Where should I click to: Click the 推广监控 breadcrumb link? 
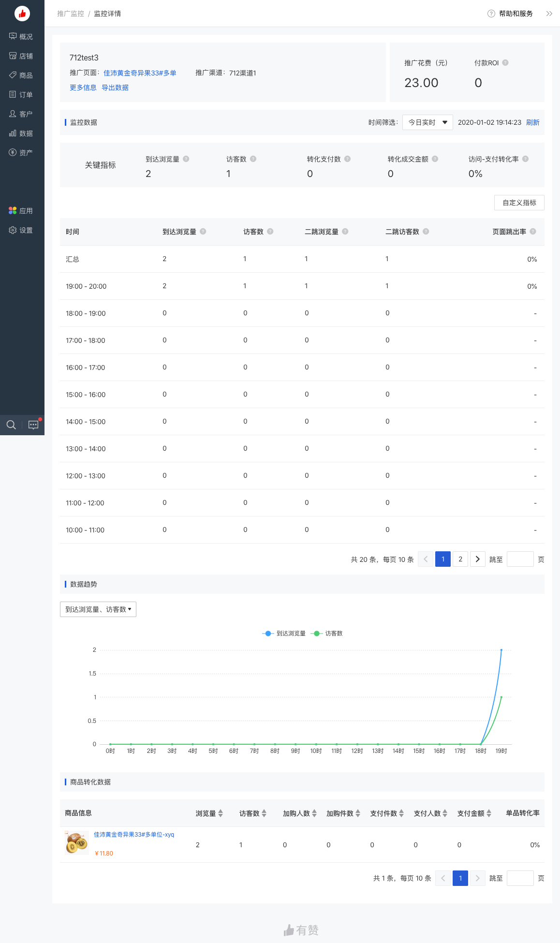pyautogui.click(x=71, y=14)
